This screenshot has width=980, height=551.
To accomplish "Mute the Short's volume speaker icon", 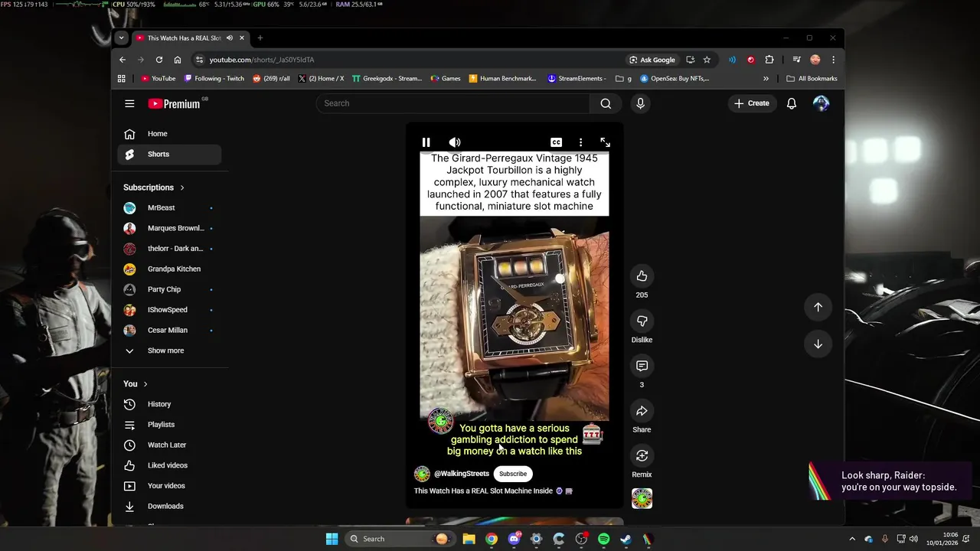I will tap(455, 142).
